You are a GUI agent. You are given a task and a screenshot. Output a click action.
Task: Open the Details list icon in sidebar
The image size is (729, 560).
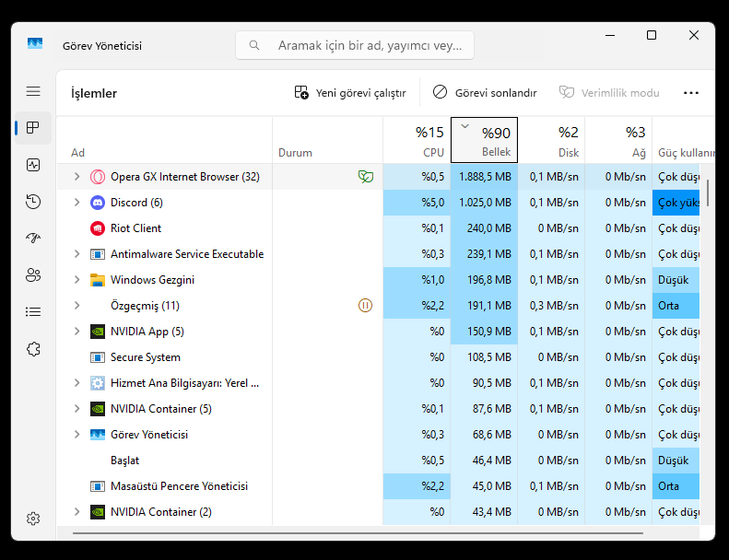(33, 312)
